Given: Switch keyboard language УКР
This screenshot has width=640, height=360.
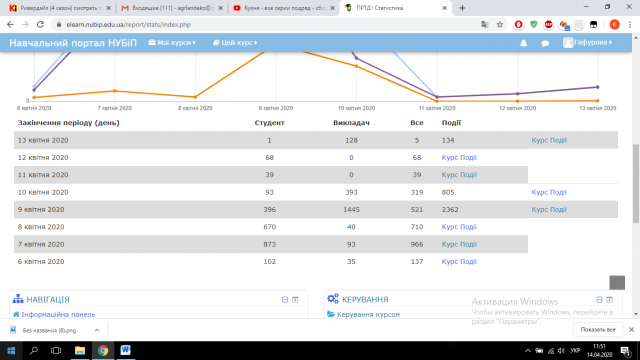Looking at the screenshot, I should (576, 351).
